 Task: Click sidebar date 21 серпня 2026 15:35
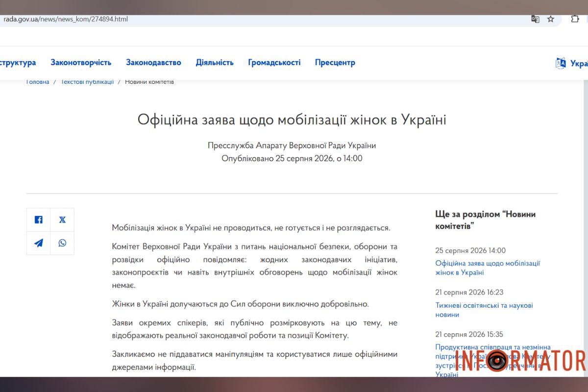point(469,334)
